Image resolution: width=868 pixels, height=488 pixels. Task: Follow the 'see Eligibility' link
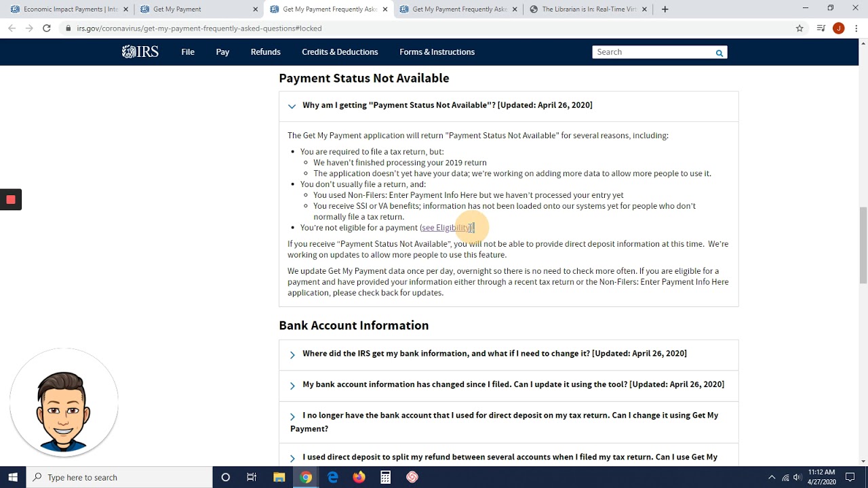(446, 228)
